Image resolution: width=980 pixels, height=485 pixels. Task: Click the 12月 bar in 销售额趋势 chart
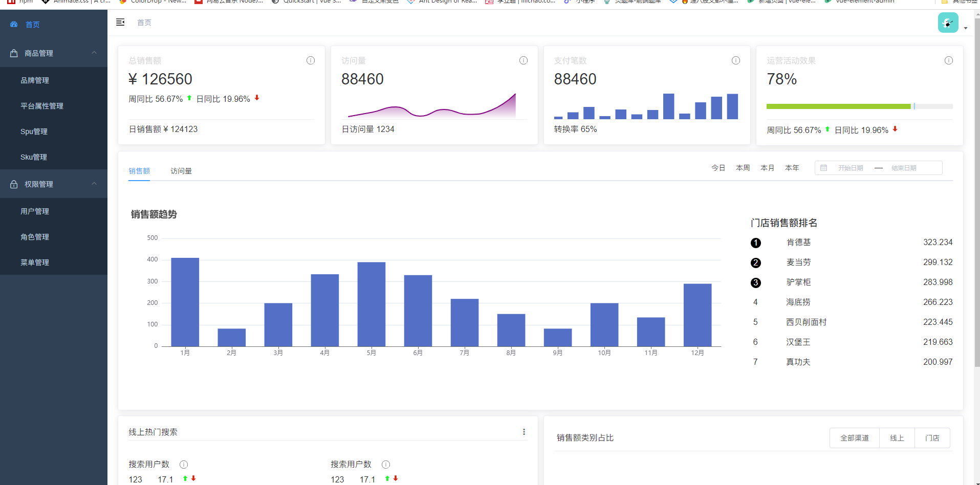698,315
